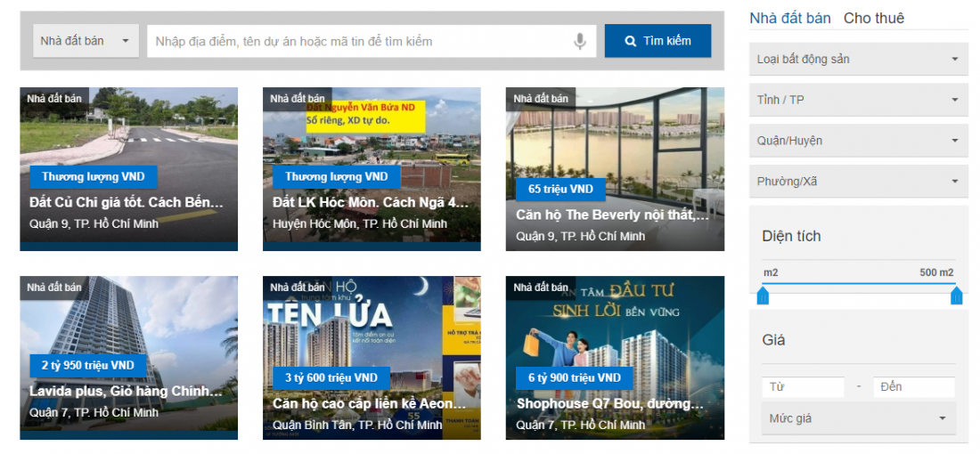Screen dimensions: 980x454
Task: Click the right 500 m2 slider handle
Action: pos(956,296)
